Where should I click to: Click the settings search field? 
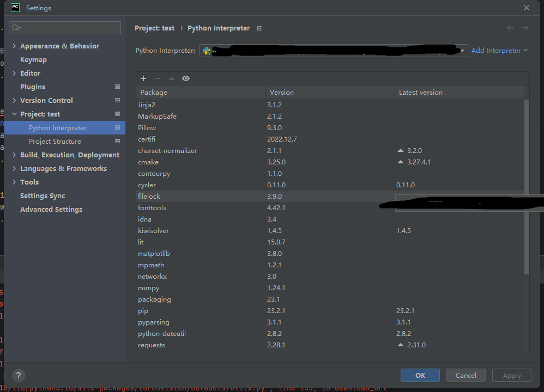pyautogui.click(x=65, y=28)
